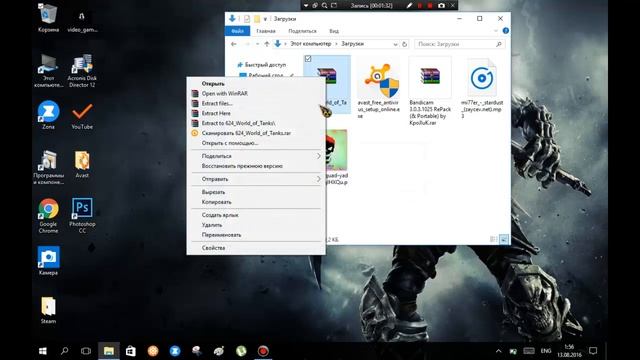Viewport: 640px width, 360px height.
Task: Select the Avast desktop shortcut
Action: pyautogui.click(x=82, y=164)
